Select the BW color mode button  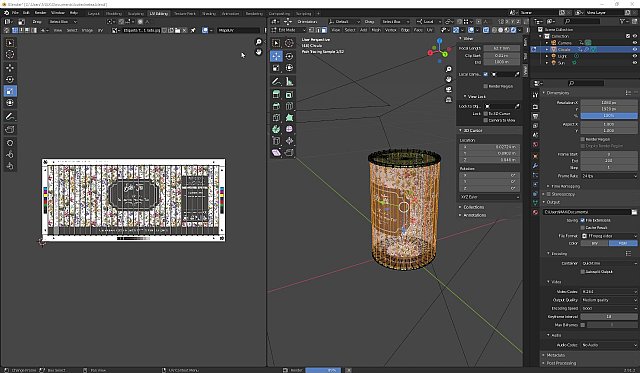594,243
